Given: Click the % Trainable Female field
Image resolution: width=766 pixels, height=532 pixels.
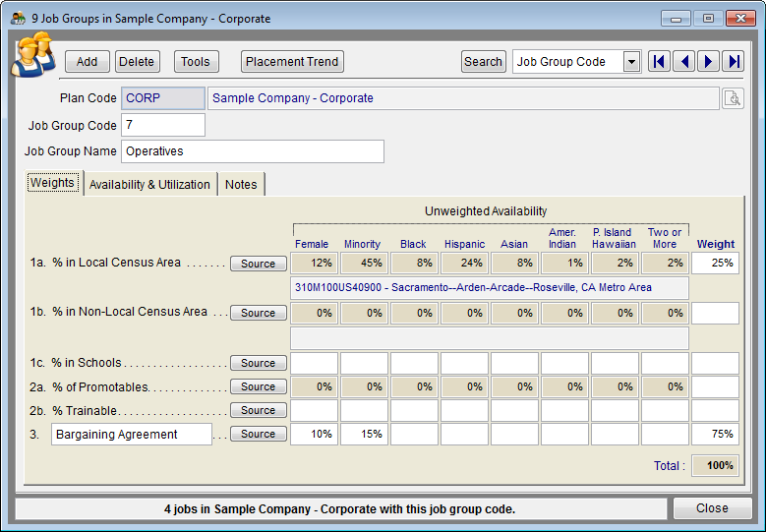Looking at the screenshot, I should pyautogui.click(x=314, y=410).
